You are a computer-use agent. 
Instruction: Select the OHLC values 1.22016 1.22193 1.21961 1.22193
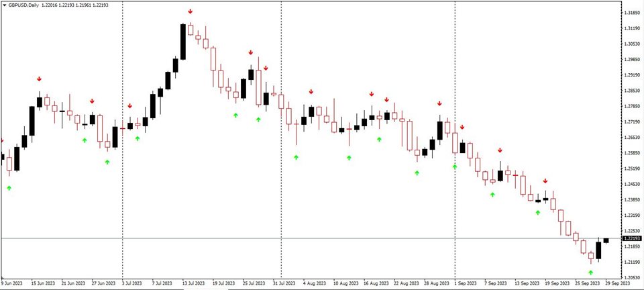pos(74,5)
